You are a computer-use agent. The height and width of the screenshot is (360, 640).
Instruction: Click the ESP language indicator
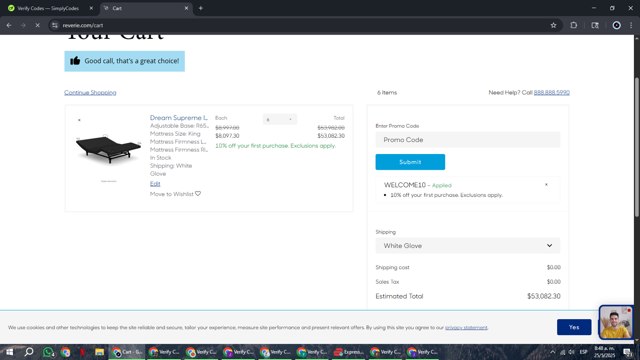coord(583,352)
